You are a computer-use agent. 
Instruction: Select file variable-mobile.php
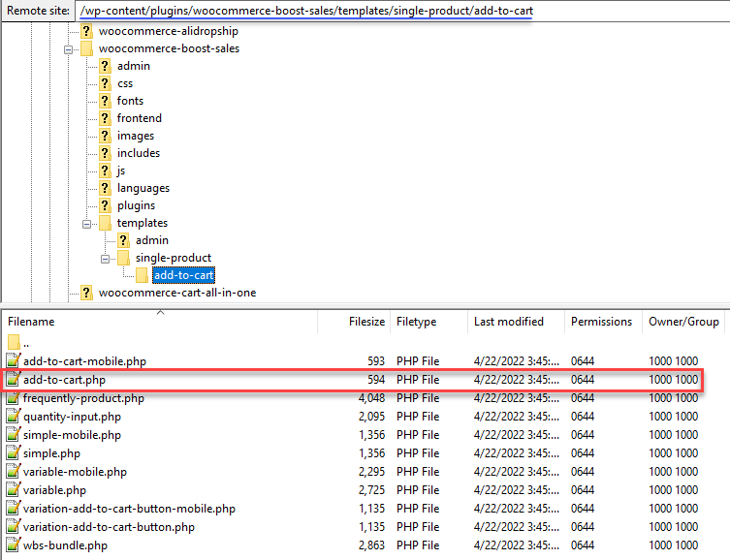(75, 472)
